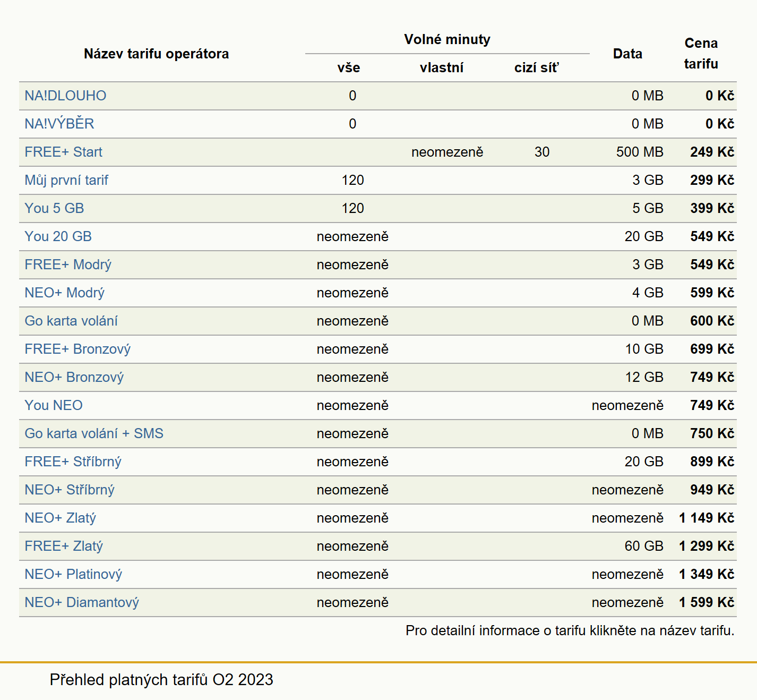Select 120 minutes in You 5 GB row

pyautogui.click(x=353, y=208)
